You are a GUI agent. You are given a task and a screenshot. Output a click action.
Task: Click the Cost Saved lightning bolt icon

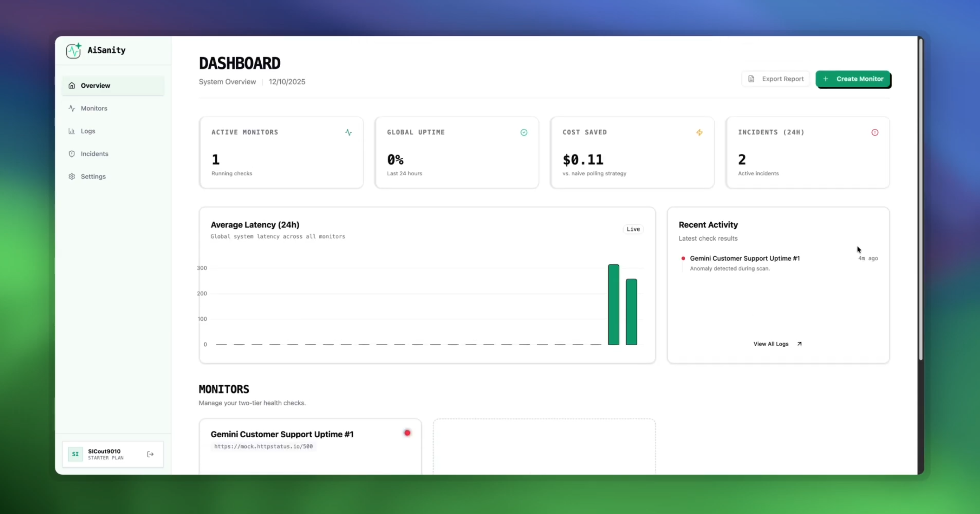[699, 132]
